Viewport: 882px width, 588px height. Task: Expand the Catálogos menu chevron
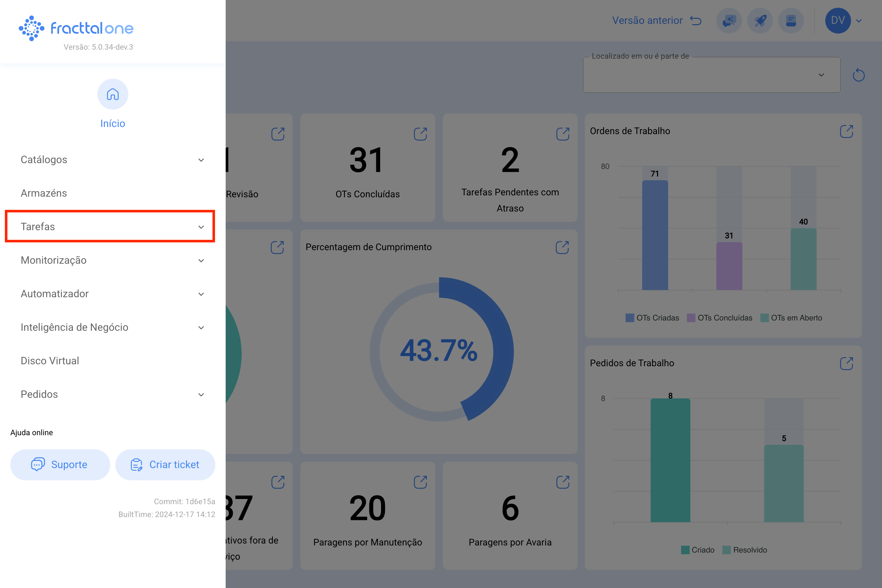pyautogui.click(x=201, y=160)
